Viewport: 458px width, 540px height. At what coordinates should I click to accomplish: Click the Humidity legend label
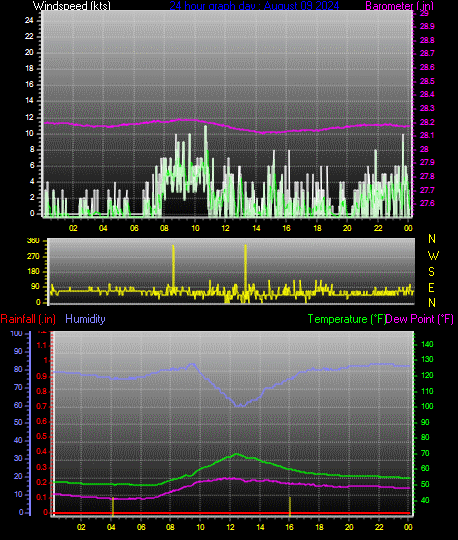coord(85,319)
